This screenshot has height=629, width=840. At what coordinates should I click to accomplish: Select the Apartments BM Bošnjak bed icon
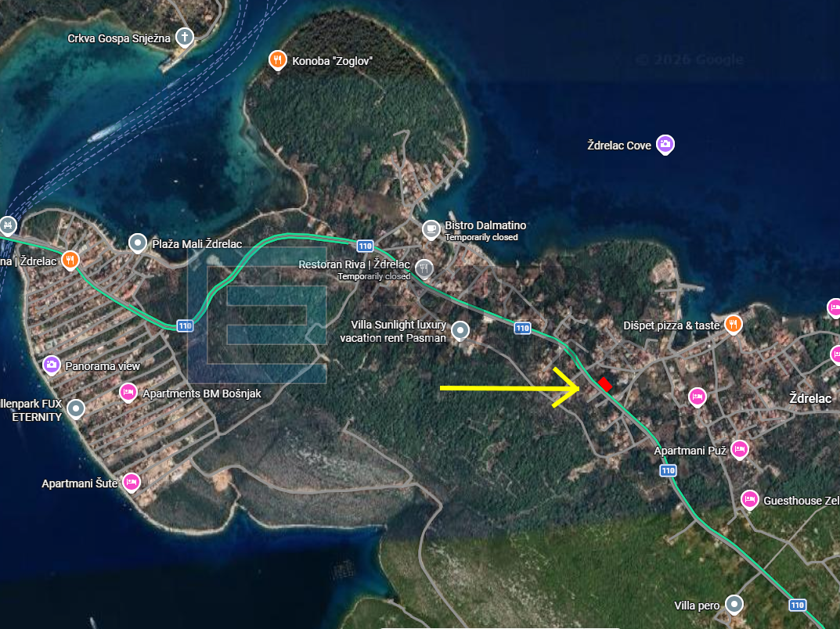pos(128,392)
